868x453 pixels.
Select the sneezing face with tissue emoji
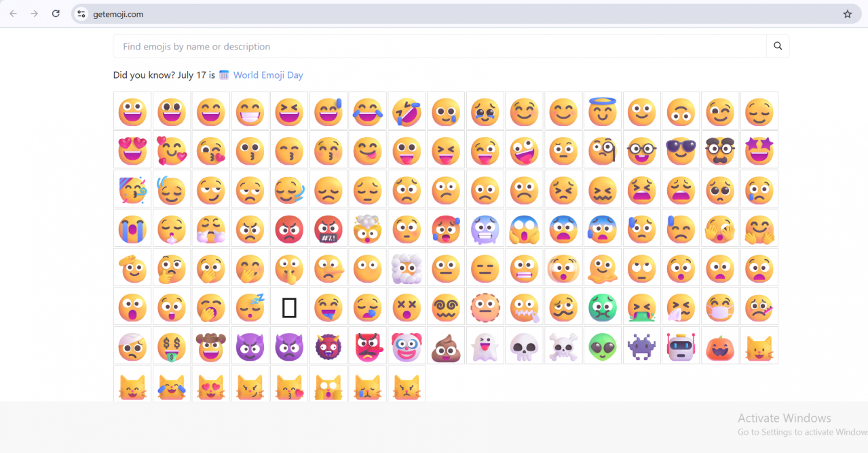(x=681, y=308)
